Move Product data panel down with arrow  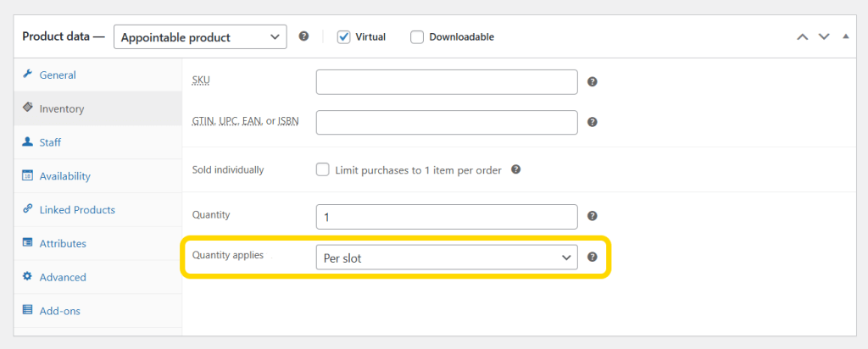[823, 36]
